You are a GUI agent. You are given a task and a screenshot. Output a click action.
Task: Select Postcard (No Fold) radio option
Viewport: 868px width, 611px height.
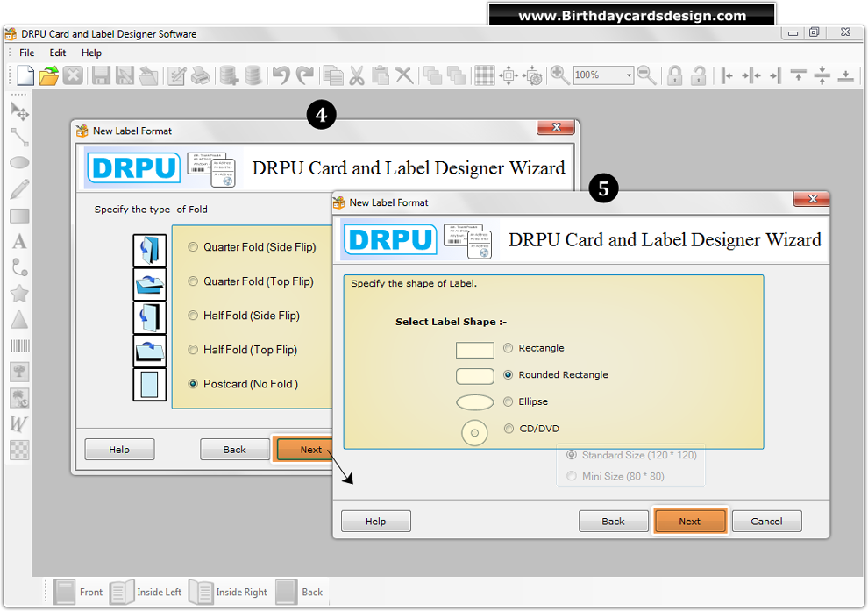[193, 384]
